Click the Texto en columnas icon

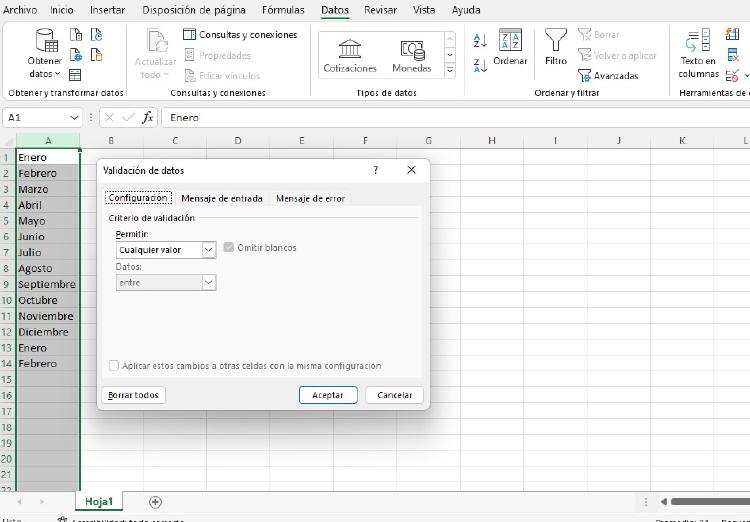[x=697, y=42]
